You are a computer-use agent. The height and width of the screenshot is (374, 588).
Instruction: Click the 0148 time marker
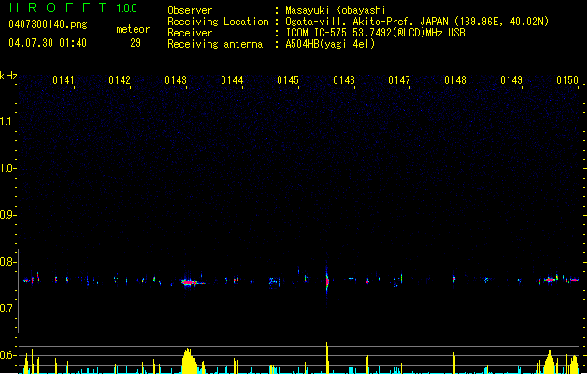pos(455,80)
